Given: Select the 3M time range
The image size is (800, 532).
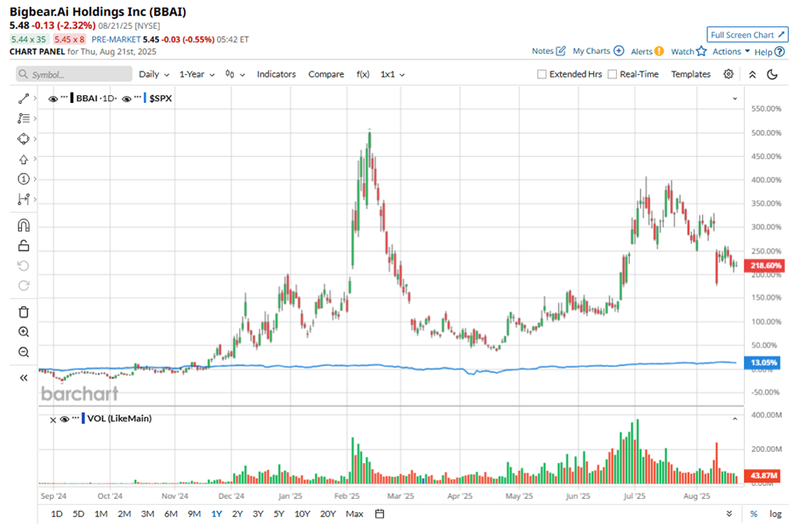Looking at the screenshot, I should tap(147, 513).
